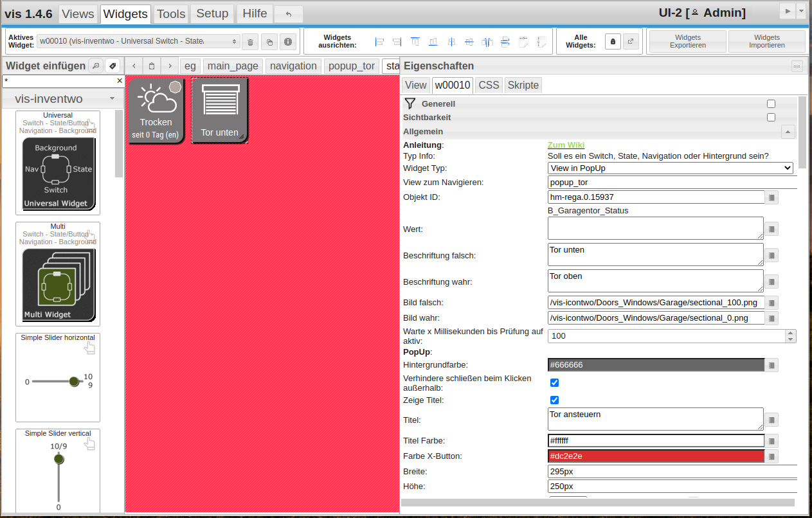The width and height of the screenshot is (812, 518).
Task: Delete the active widget with trash icon
Action: (251, 42)
